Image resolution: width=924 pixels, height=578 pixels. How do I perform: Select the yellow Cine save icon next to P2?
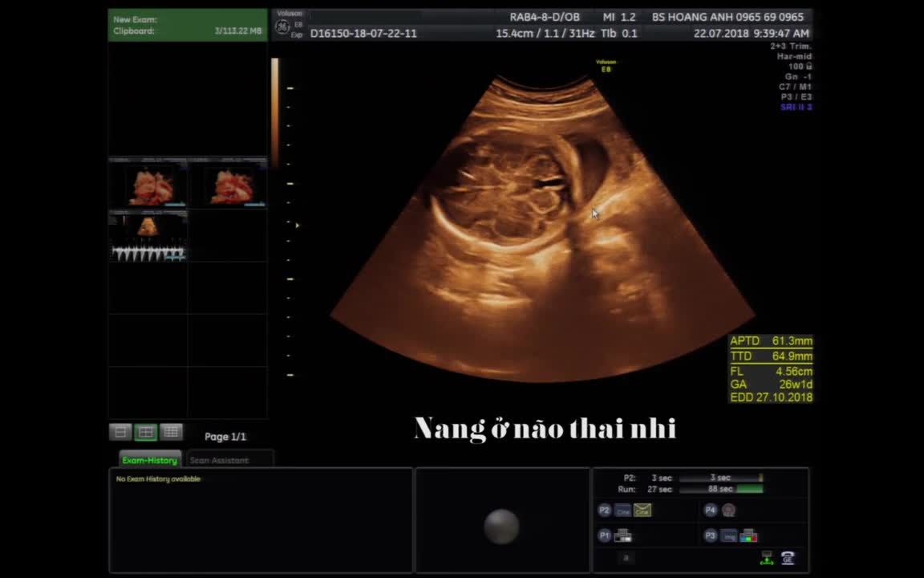[642, 511]
